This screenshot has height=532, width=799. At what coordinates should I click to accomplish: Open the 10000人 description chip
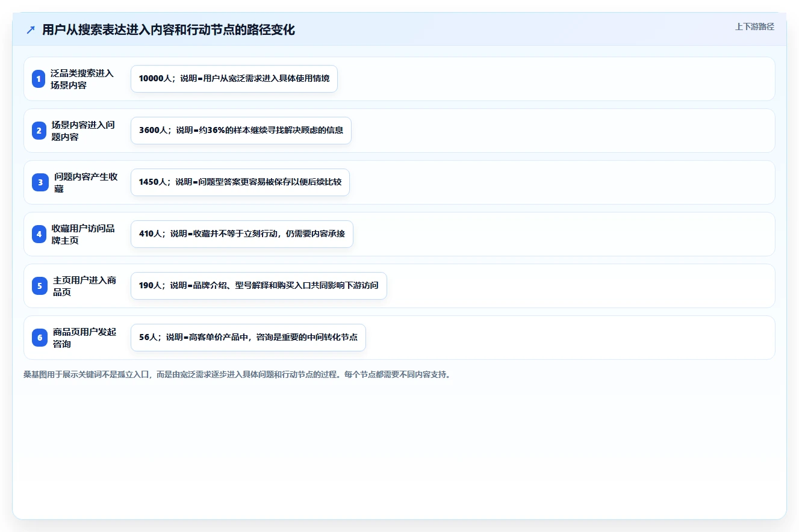pyautogui.click(x=234, y=79)
